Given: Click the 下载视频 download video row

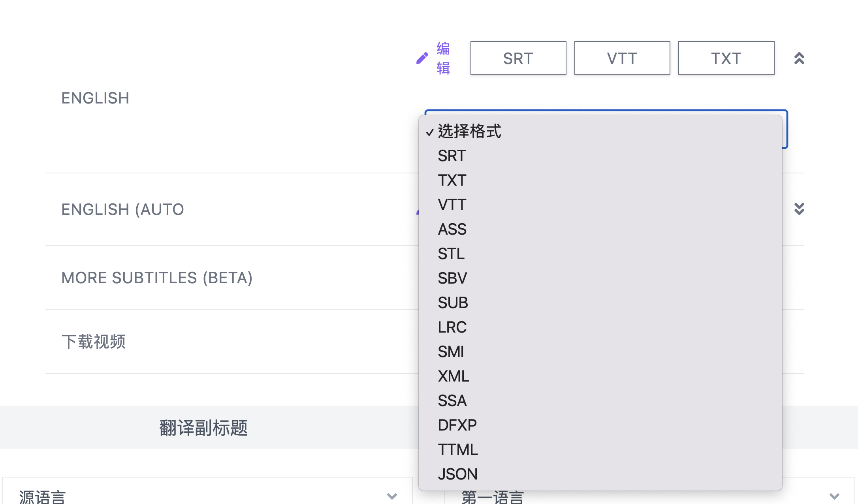Looking at the screenshot, I should 94,342.
